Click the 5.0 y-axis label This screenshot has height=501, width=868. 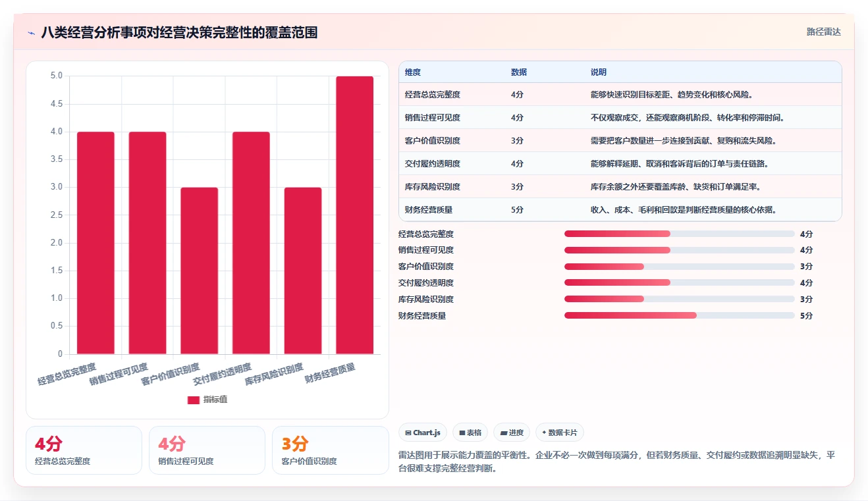pyautogui.click(x=57, y=76)
